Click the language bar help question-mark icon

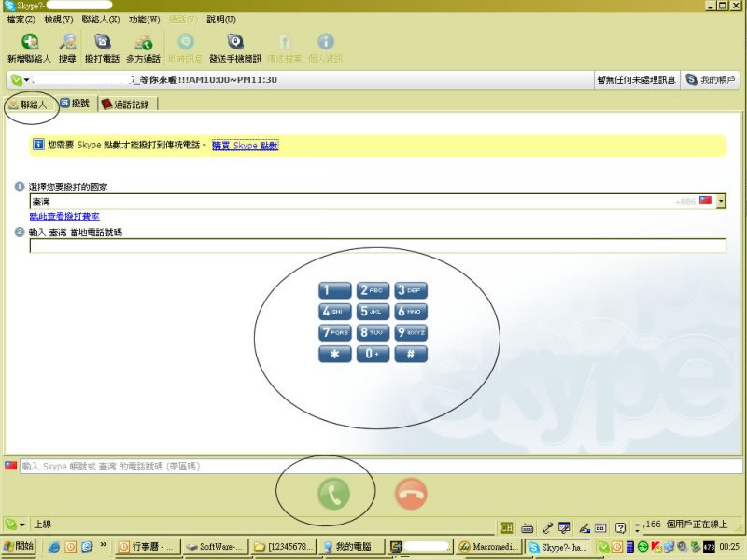point(620,527)
